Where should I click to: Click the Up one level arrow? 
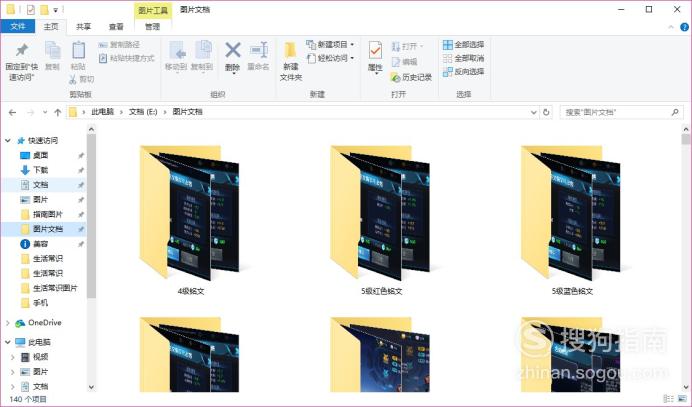click(57, 113)
